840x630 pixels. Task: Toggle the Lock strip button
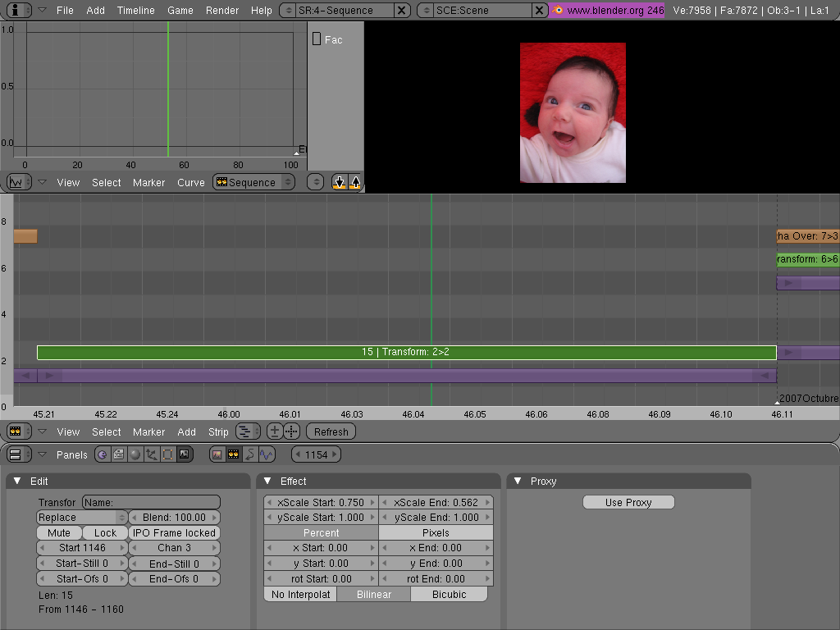pyautogui.click(x=105, y=532)
